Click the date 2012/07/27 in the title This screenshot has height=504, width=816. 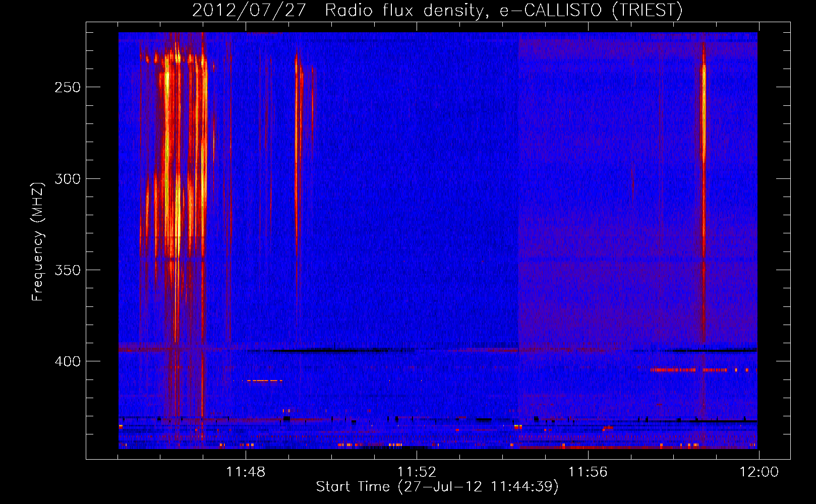click(249, 10)
